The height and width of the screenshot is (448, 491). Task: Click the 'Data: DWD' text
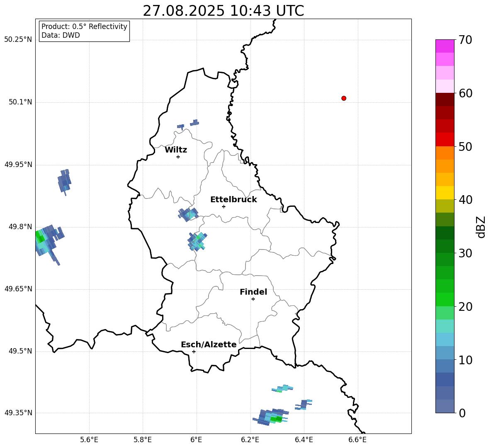tap(61, 35)
